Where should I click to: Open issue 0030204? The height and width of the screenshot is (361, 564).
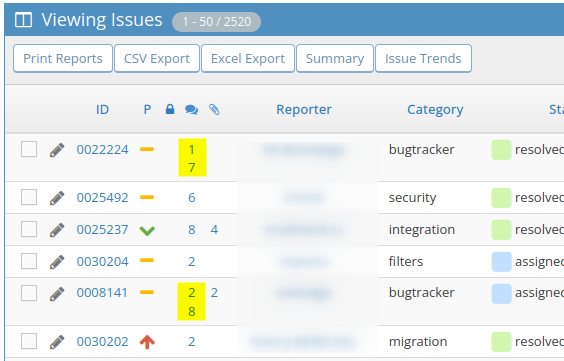[x=103, y=261]
